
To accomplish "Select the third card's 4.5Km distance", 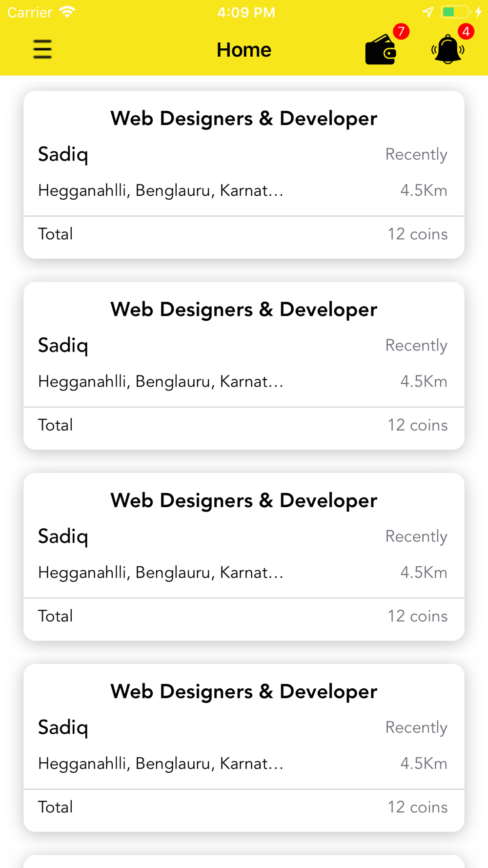I will [424, 573].
